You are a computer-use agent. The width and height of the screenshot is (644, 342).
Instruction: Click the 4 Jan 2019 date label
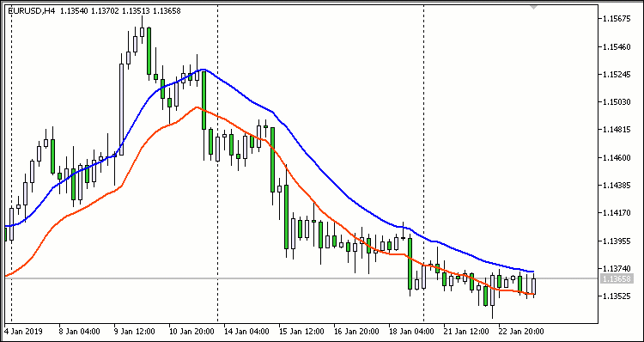coord(23,332)
